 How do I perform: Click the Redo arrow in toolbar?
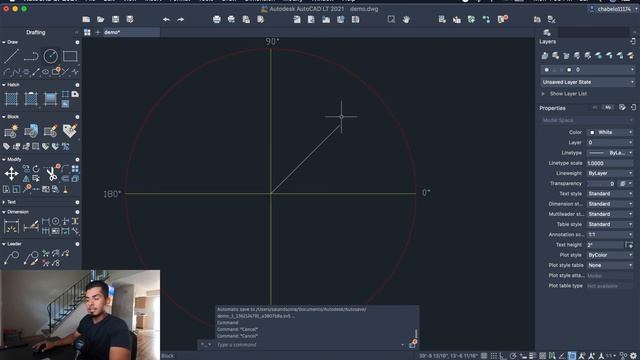[180, 19]
